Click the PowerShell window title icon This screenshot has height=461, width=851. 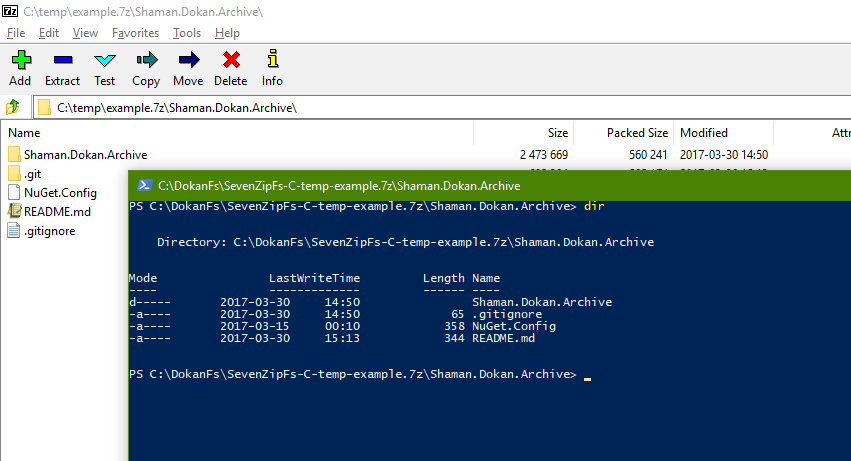pos(144,185)
